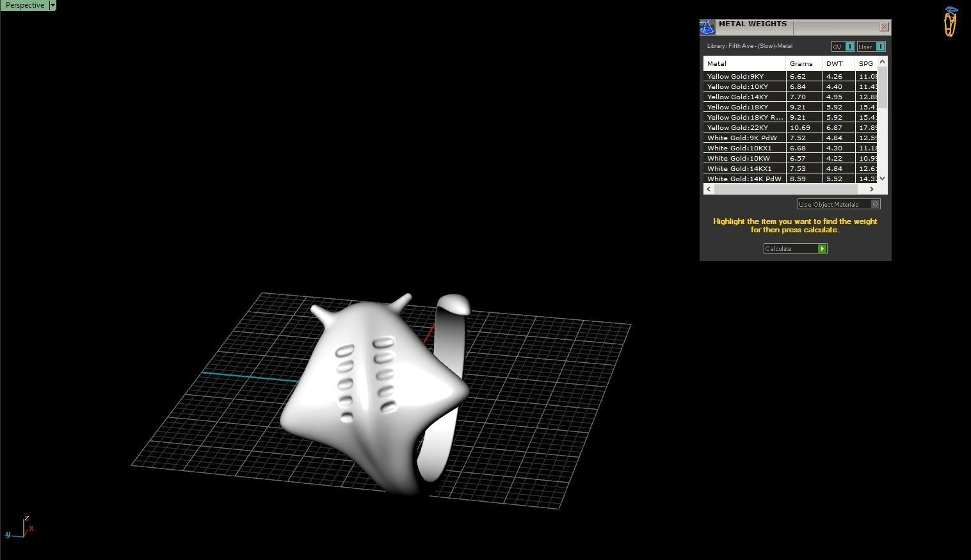Click the Matrix cone icon in Metal Weights
The width and height of the screenshot is (971, 560).
coord(707,27)
